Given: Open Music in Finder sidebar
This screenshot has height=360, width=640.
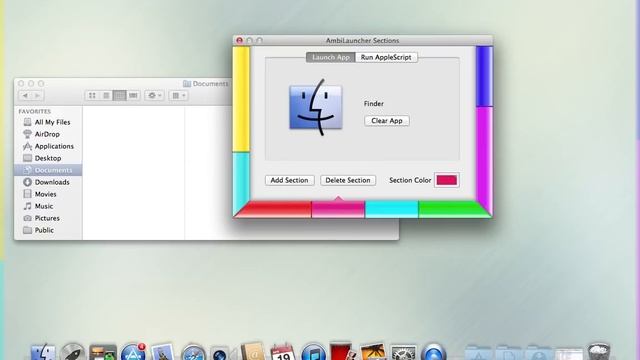Looking at the screenshot, I should tap(48, 206).
